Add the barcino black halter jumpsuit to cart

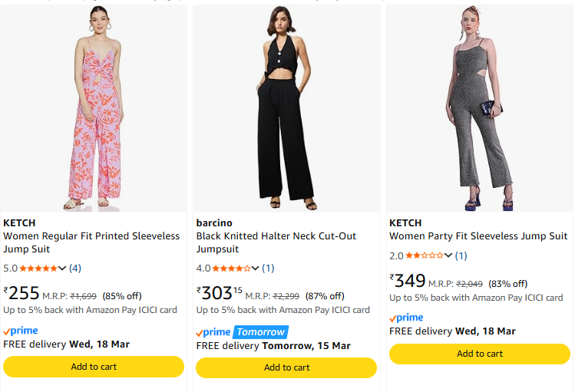point(286,367)
